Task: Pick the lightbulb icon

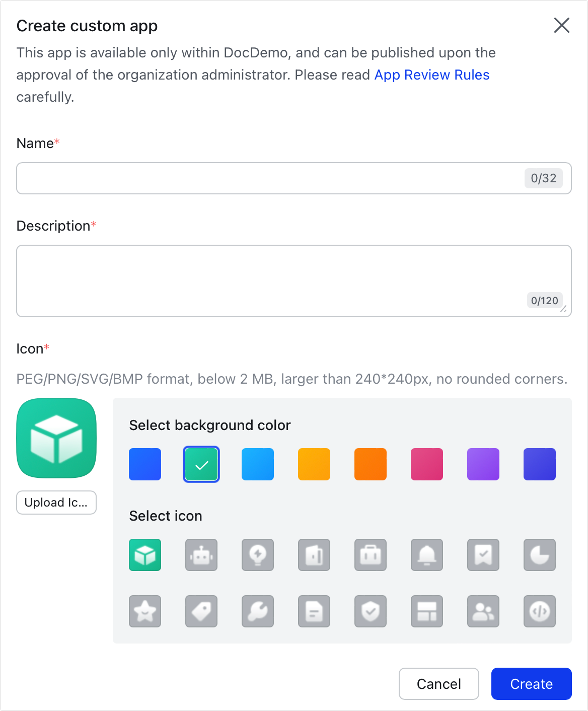Action: (258, 555)
